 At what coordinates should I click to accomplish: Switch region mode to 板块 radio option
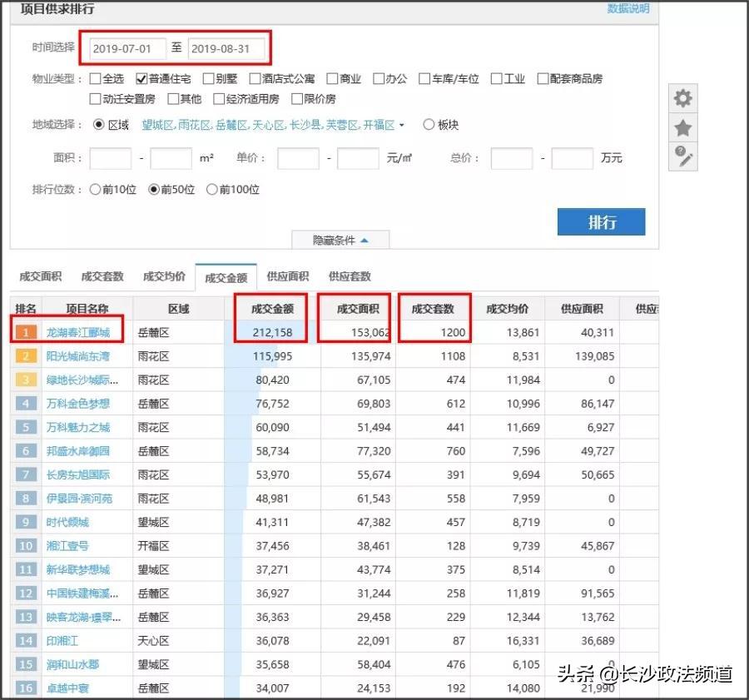click(x=429, y=126)
